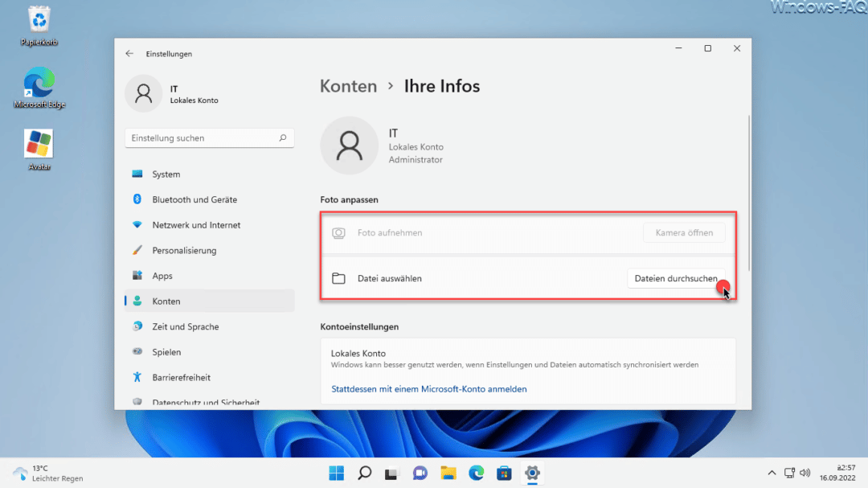Screen dimensions: 868x488
Task: Click the Apps grid icon
Action: pos(137,275)
